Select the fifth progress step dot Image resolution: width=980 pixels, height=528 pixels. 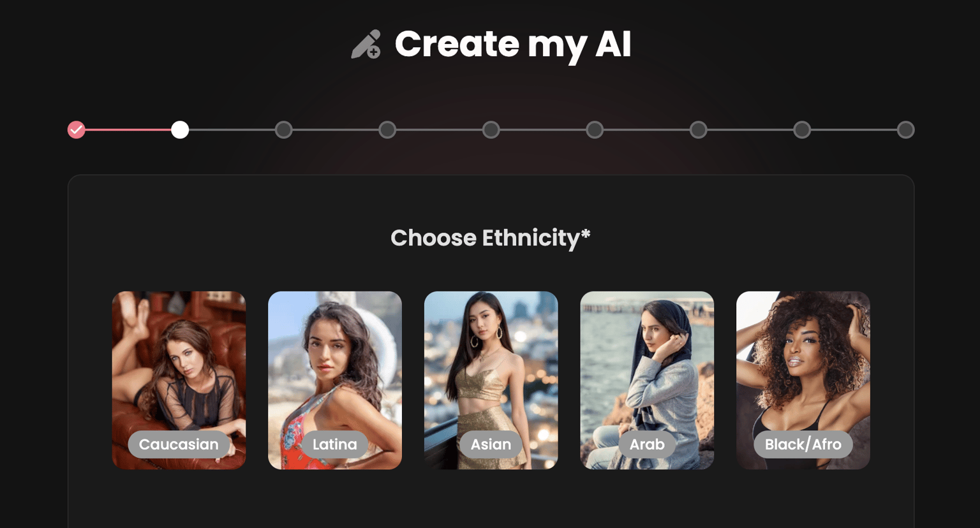click(491, 130)
